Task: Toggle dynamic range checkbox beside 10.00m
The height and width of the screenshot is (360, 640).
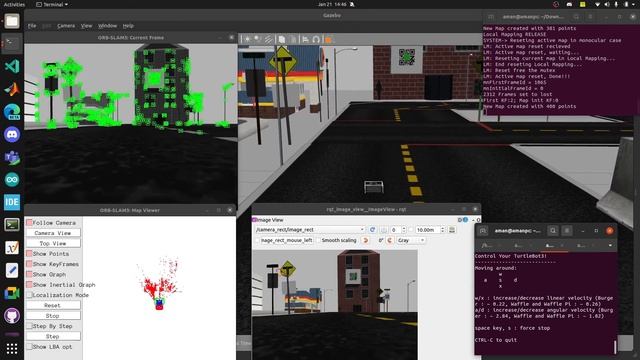Action: click(x=411, y=230)
